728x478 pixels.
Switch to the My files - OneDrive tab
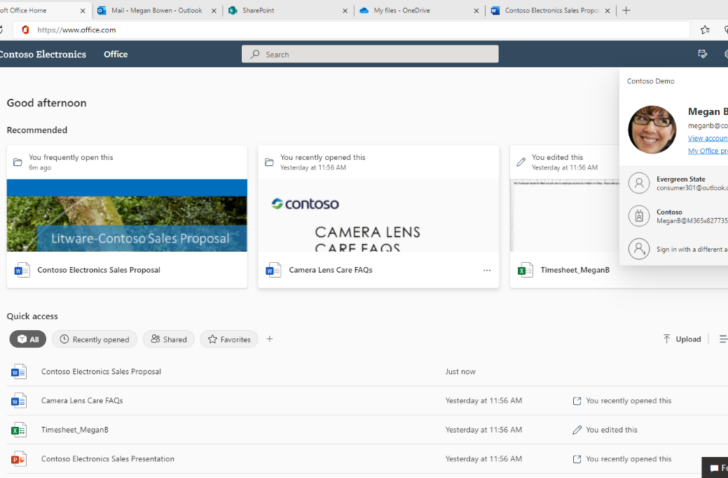[419, 10]
